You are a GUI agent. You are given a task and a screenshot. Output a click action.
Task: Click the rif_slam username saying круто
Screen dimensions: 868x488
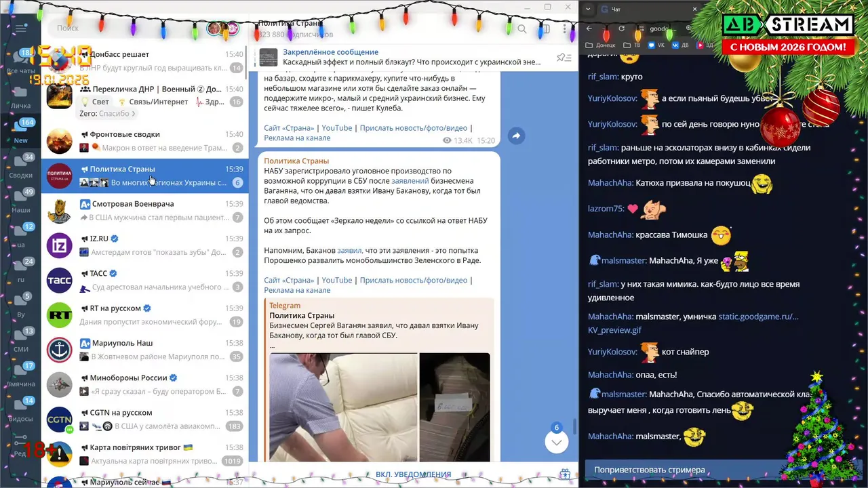click(x=603, y=77)
